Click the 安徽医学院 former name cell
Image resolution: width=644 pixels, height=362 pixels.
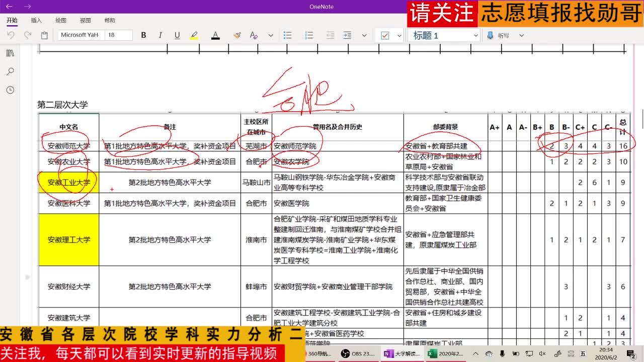coord(338,204)
